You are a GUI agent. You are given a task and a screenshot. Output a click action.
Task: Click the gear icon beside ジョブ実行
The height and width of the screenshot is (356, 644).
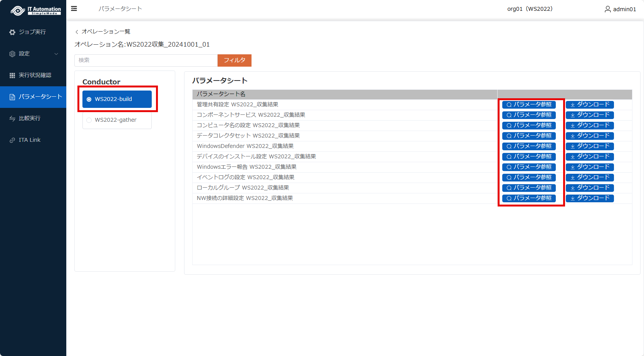12,32
